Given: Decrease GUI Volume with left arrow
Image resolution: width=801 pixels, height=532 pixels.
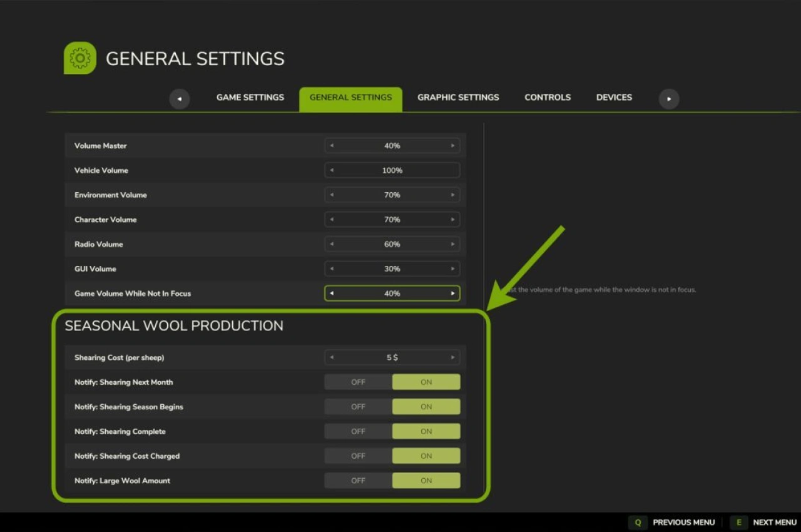Looking at the screenshot, I should tap(332, 269).
